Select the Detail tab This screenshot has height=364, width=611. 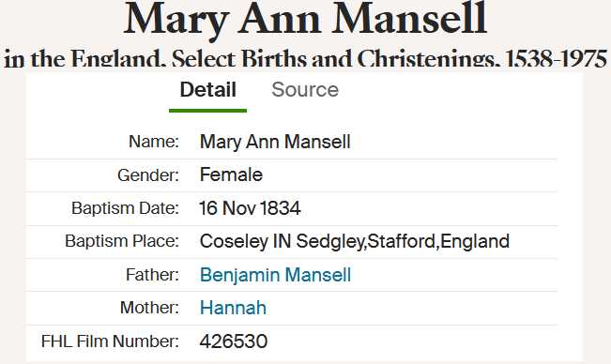click(x=208, y=90)
